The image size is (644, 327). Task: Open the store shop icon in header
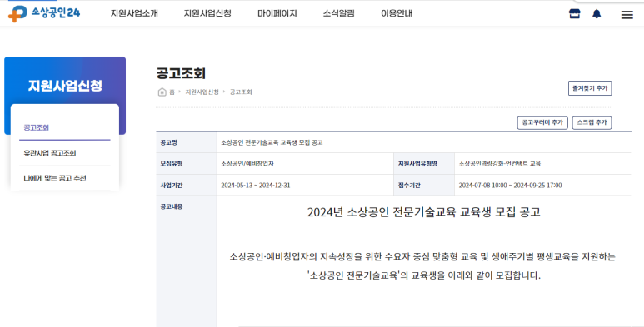[x=574, y=13]
